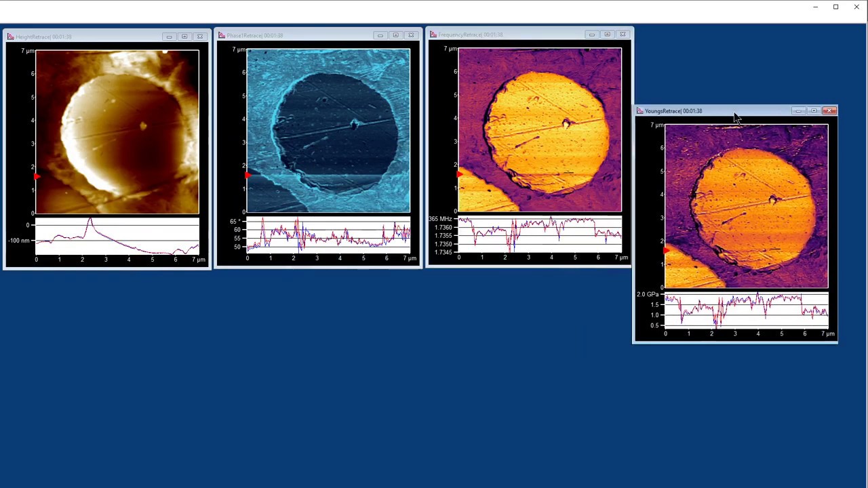Viewport: 868px width, 488px height.
Task: Click the Phase1Retrace line profile graph
Action: pyautogui.click(x=329, y=235)
